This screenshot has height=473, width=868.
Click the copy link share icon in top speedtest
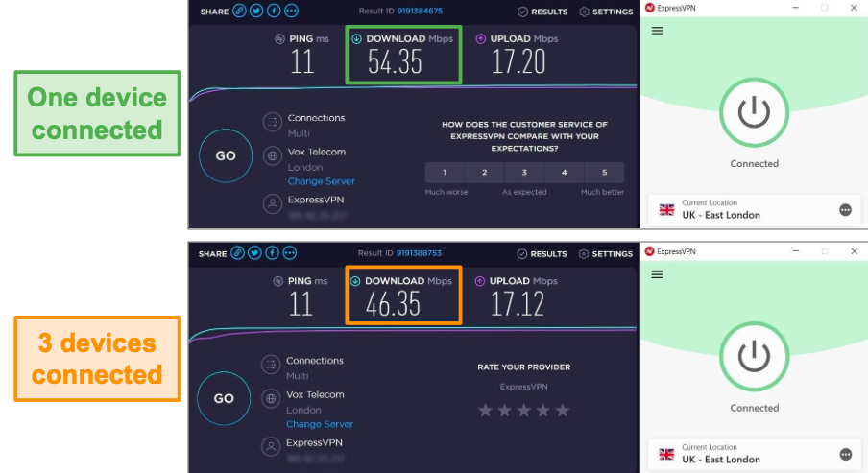pos(239,11)
